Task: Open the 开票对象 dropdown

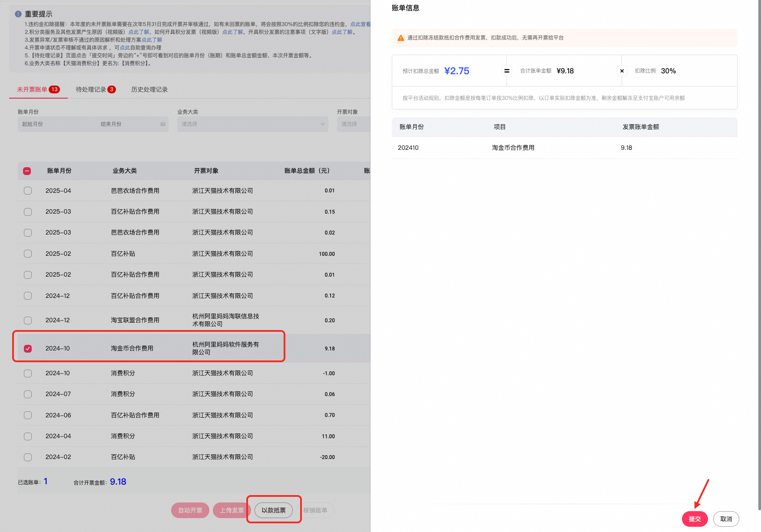Action: tap(354, 124)
